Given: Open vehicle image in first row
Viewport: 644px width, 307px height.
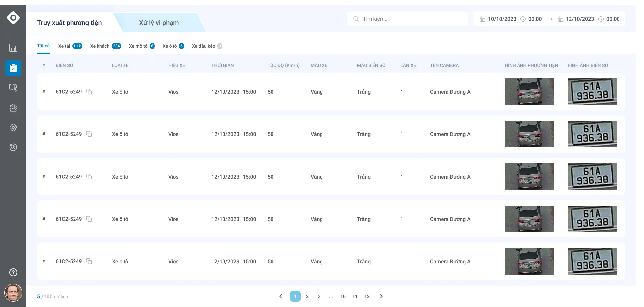Looking at the screenshot, I should pos(529,92).
